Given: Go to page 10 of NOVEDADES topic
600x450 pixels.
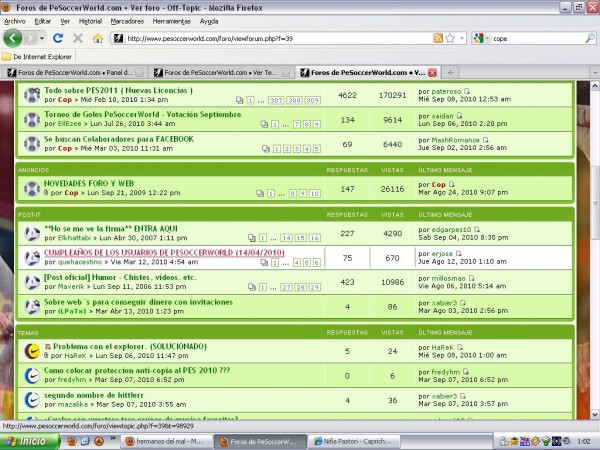Looking at the screenshot, I should 314,194.
